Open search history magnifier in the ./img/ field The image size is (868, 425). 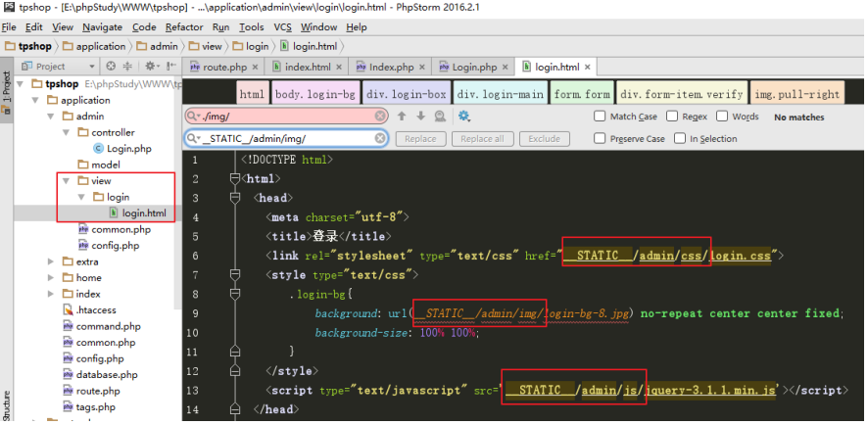tap(195, 117)
